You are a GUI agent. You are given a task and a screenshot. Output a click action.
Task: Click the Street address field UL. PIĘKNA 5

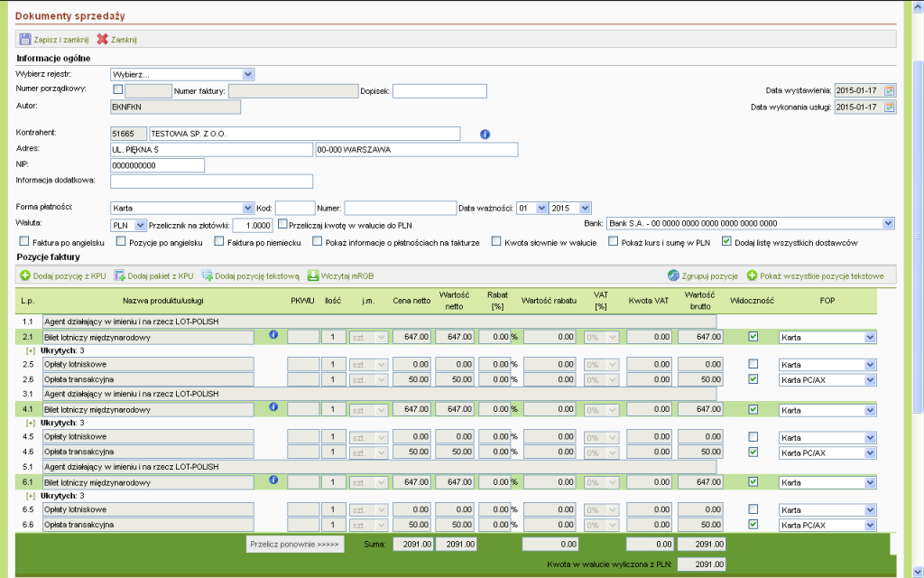(211, 150)
